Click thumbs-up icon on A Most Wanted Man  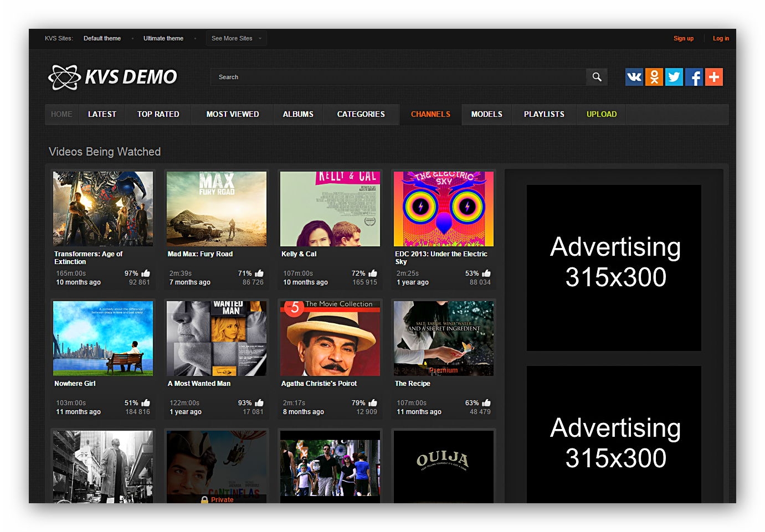(259, 403)
